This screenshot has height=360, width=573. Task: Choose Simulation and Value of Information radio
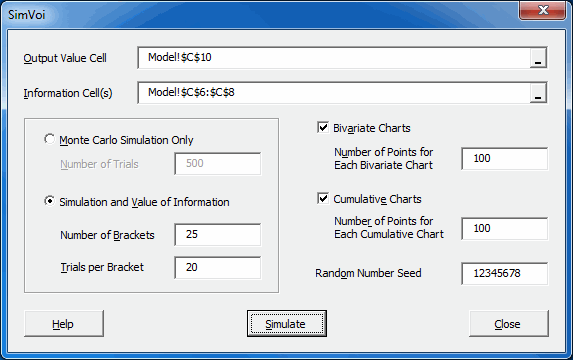click(x=50, y=201)
